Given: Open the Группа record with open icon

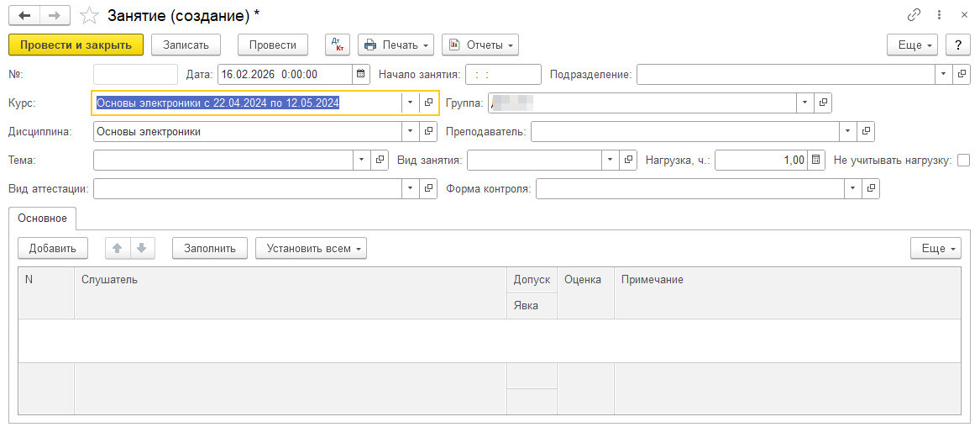Looking at the screenshot, I should [x=823, y=103].
